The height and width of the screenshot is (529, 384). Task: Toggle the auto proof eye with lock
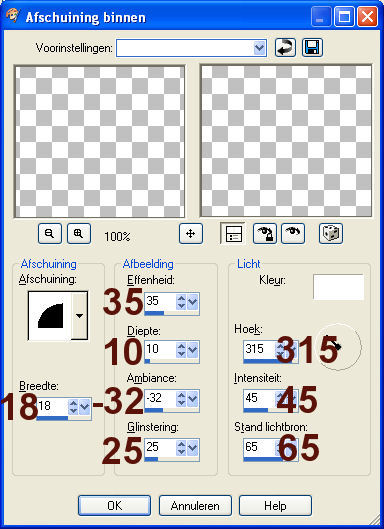click(x=265, y=233)
